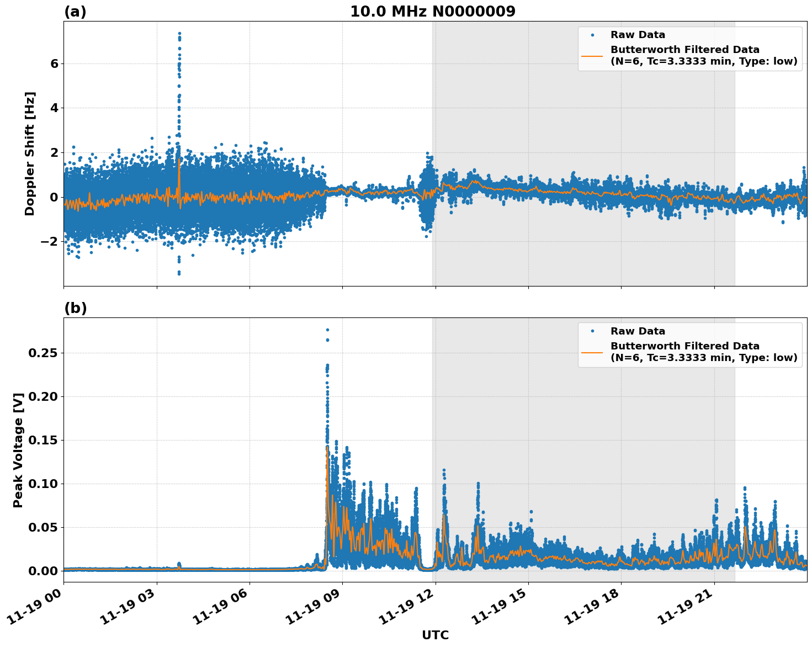Click the top of the tallest Doppler spike
Screen dimensions: 812x647
[179, 34]
